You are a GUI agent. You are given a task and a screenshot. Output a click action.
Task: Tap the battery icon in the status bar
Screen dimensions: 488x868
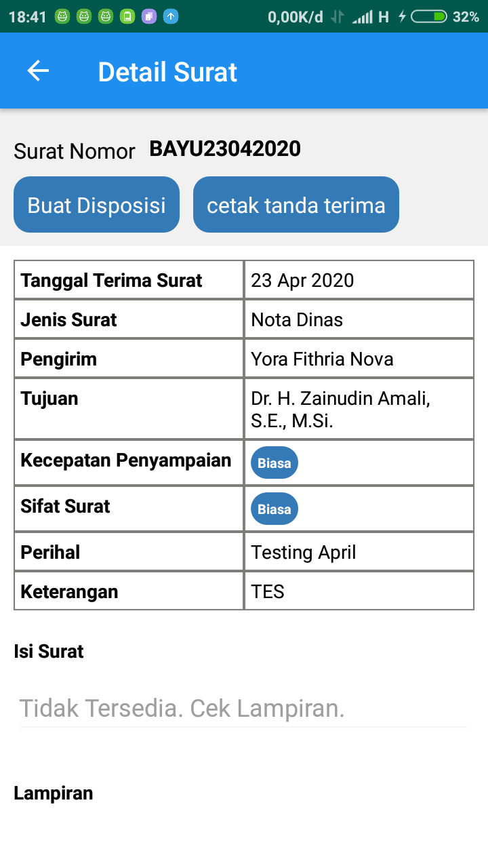(x=429, y=17)
